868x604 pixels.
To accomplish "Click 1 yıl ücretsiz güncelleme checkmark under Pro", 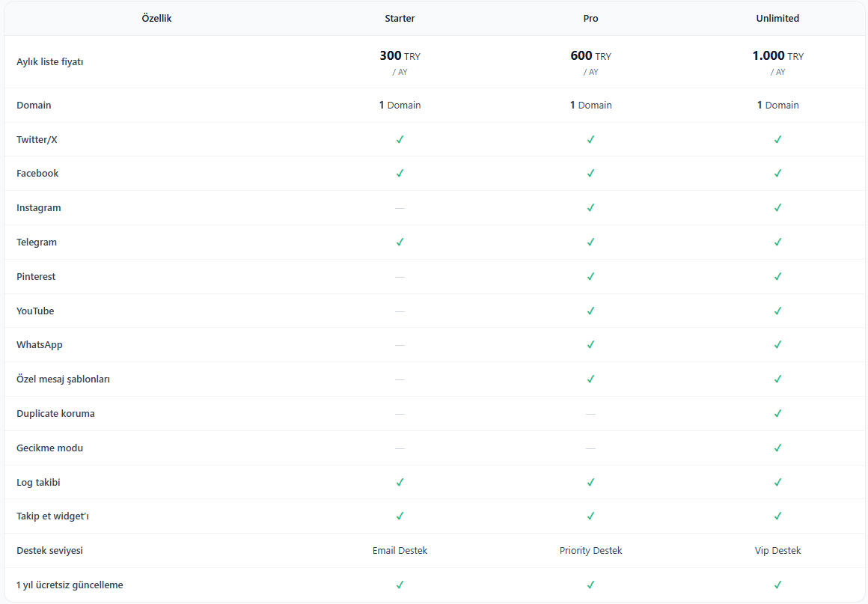I will click(590, 585).
